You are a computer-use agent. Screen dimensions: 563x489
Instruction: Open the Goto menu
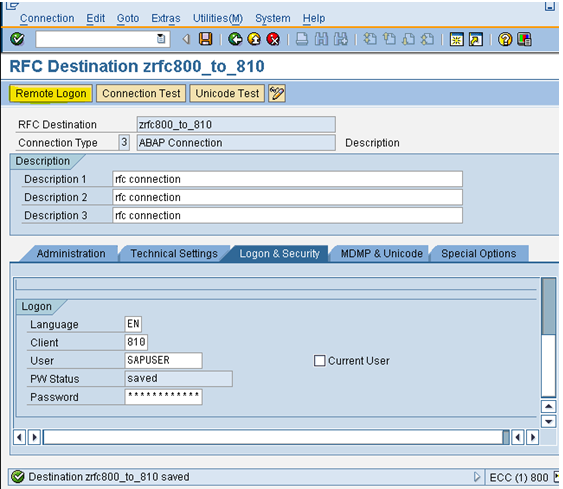click(128, 18)
